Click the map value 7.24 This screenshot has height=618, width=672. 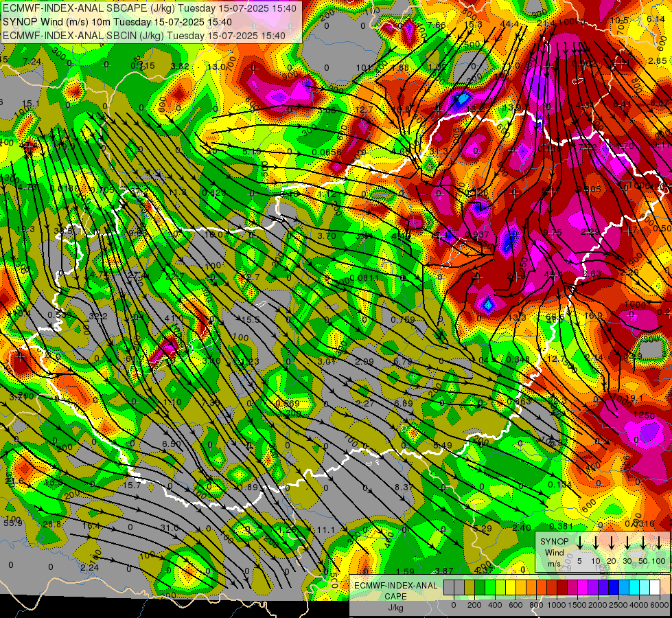click(32, 61)
